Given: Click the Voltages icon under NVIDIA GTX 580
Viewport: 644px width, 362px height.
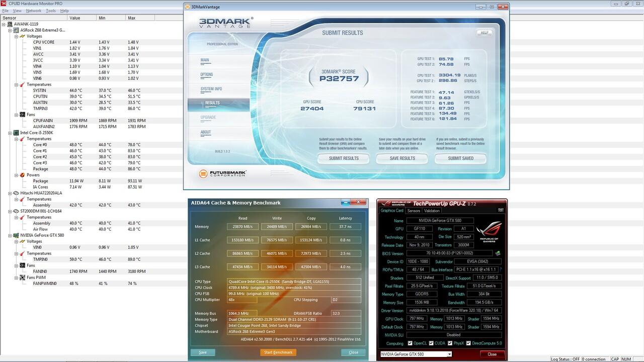Looking at the screenshot, I should [22, 241].
